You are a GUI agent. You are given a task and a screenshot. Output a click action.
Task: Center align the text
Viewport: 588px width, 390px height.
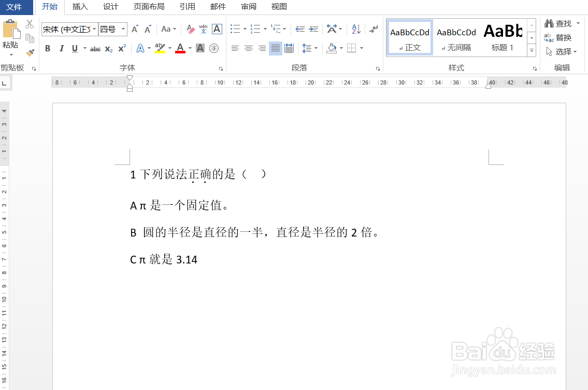(x=249, y=48)
